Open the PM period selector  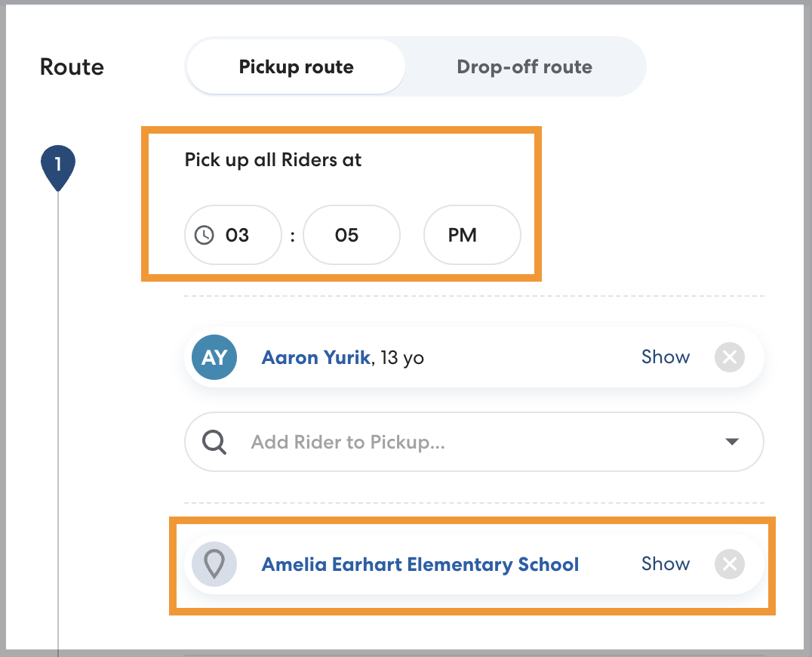(x=472, y=235)
